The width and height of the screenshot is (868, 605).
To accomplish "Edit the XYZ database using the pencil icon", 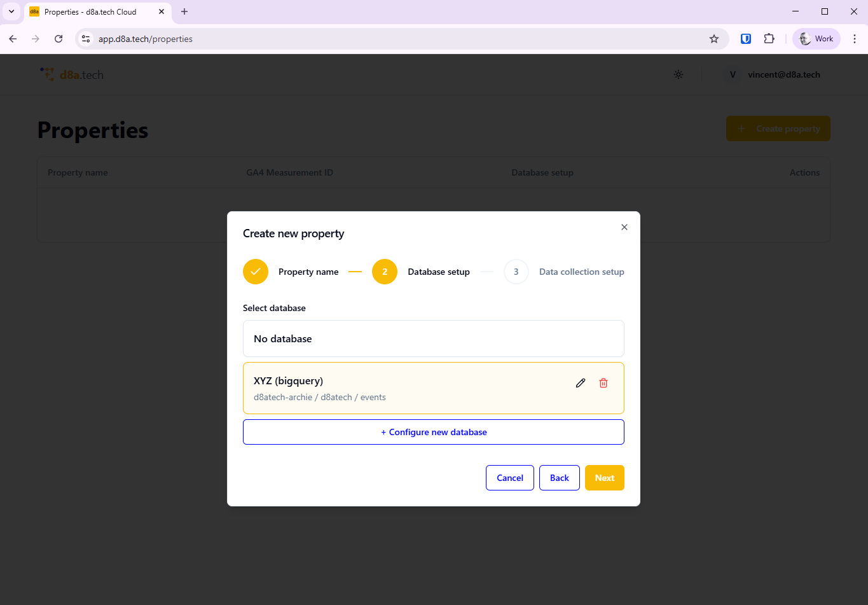I will pos(580,382).
